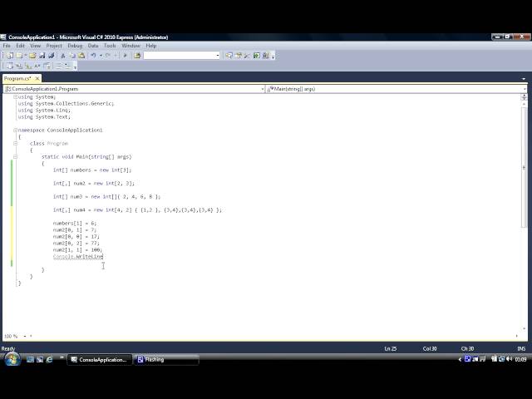The width and height of the screenshot is (532, 399).
Task: Save the file with the floppy disk icon
Action: 42,56
